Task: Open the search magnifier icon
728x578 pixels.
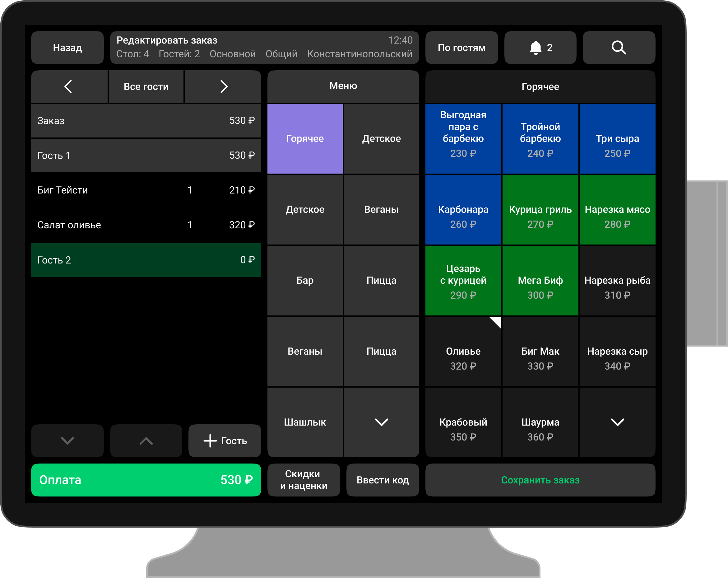Action: click(x=619, y=48)
